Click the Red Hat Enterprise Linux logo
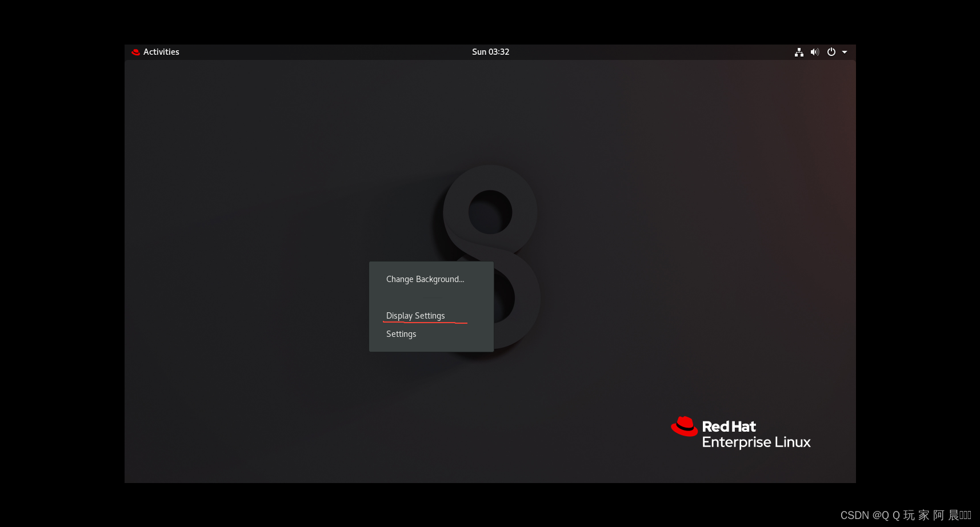Viewport: 980px width, 527px height. click(x=740, y=433)
